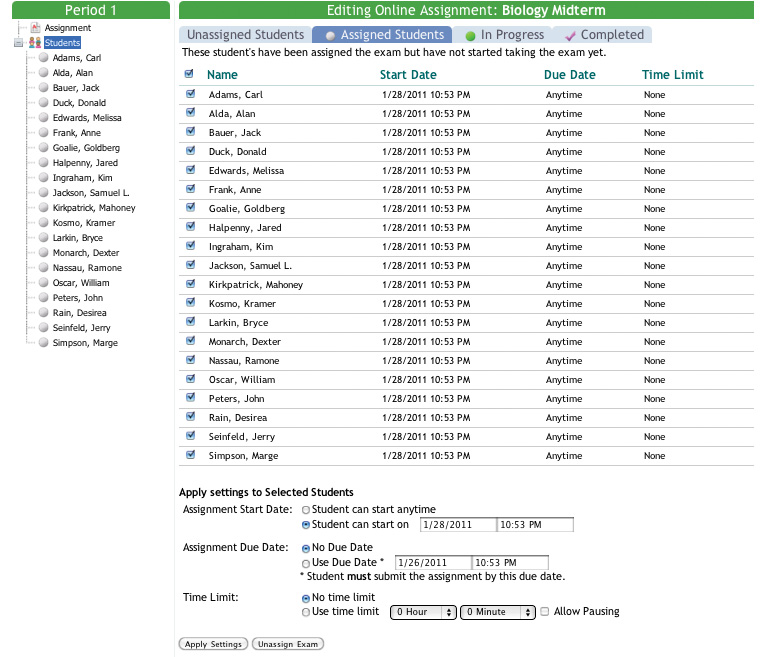Enable the Allow Pausing checkbox
This screenshot has width=765, height=657.
click(x=545, y=611)
